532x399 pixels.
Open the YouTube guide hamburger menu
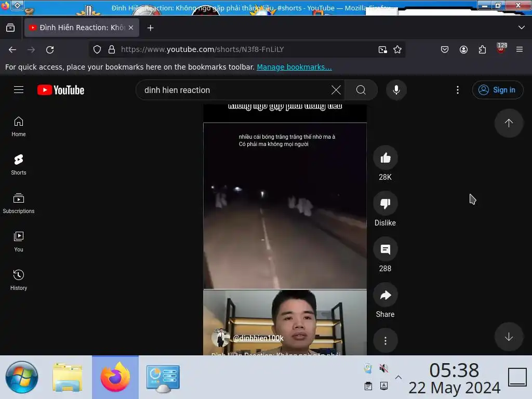[19, 89]
